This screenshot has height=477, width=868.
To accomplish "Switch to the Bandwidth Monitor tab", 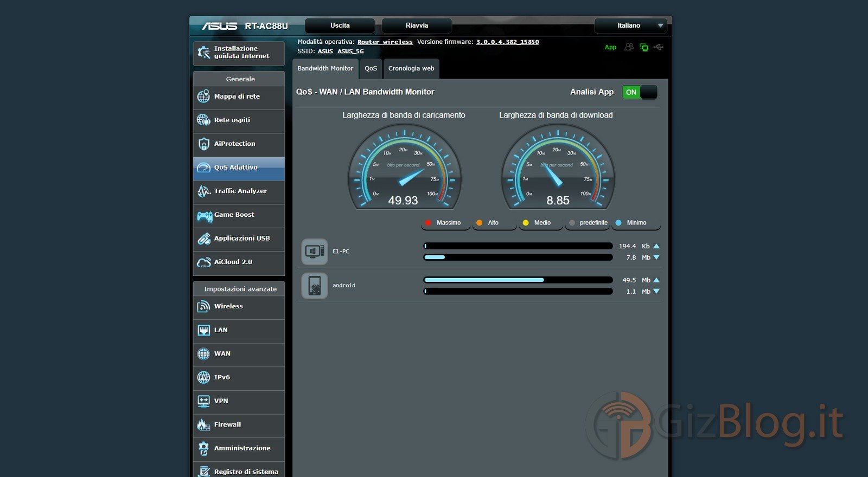I will [x=325, y=69].
